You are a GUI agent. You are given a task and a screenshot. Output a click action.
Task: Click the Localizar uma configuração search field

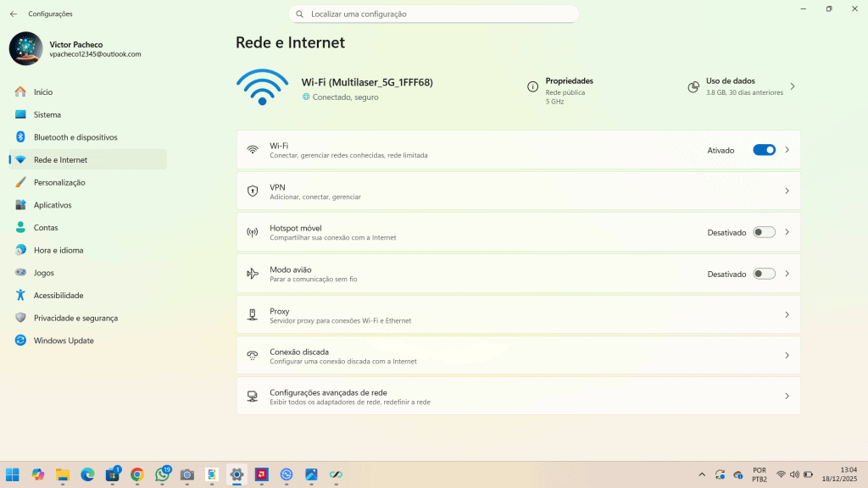point(434,14)
